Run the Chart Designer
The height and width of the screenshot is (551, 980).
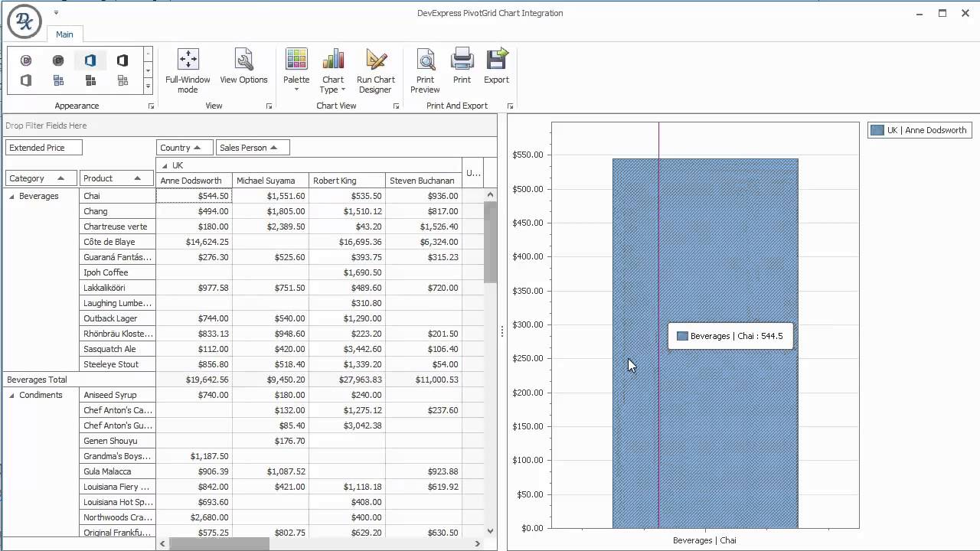(x=376, y=71)
